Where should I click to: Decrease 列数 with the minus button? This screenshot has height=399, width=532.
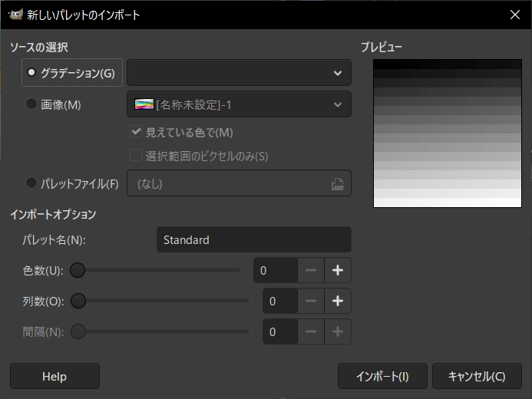coord(311,301)
